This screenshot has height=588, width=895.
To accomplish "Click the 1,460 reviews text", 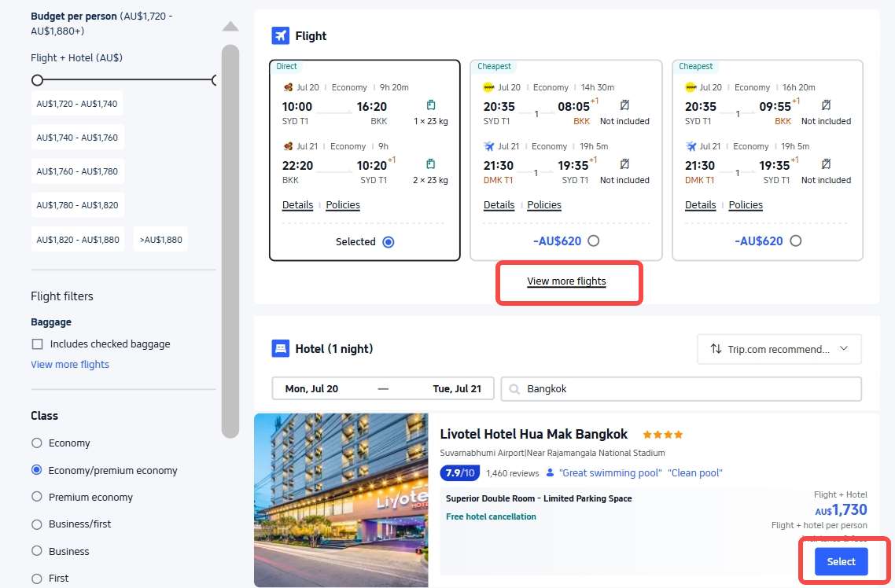I will tap(513, 473).
